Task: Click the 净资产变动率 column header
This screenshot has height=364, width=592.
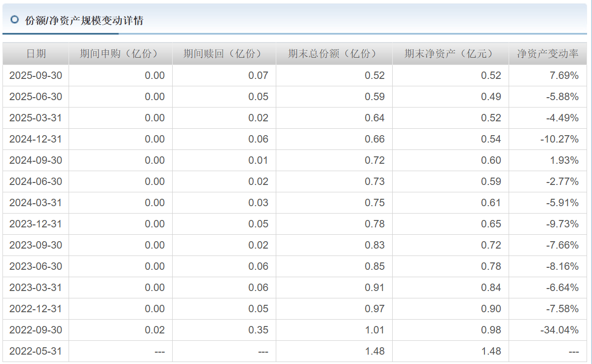Action: 548,54
